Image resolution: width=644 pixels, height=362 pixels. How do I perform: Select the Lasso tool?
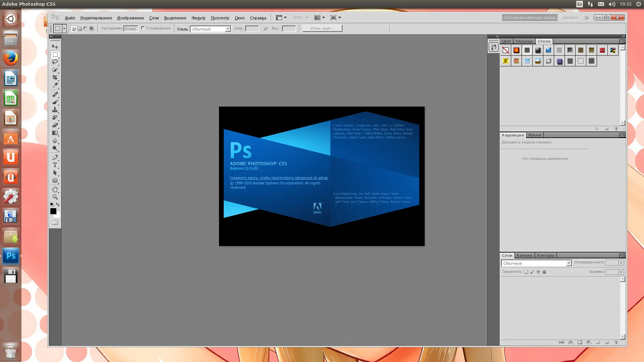[55, 62]
